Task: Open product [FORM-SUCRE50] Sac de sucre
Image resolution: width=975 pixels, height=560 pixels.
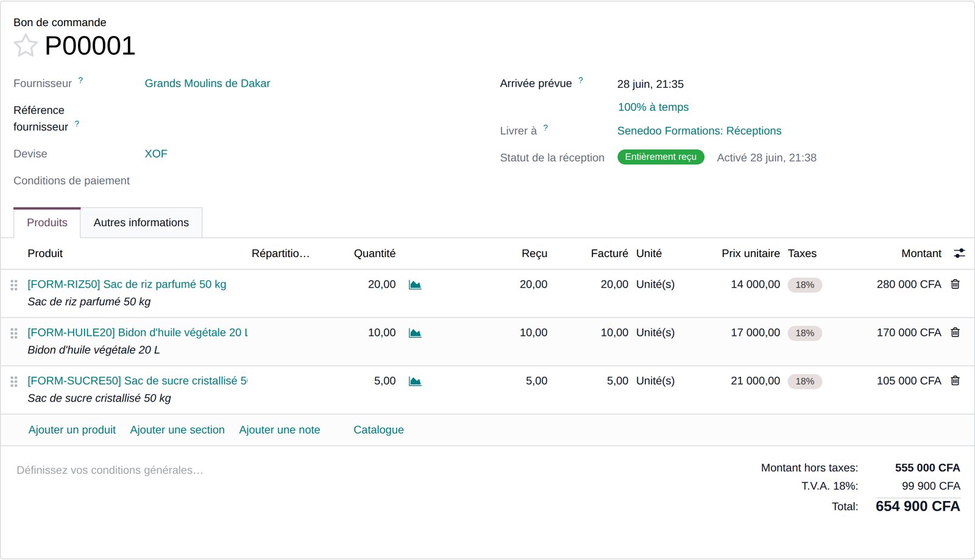Action: click(138, 380)
